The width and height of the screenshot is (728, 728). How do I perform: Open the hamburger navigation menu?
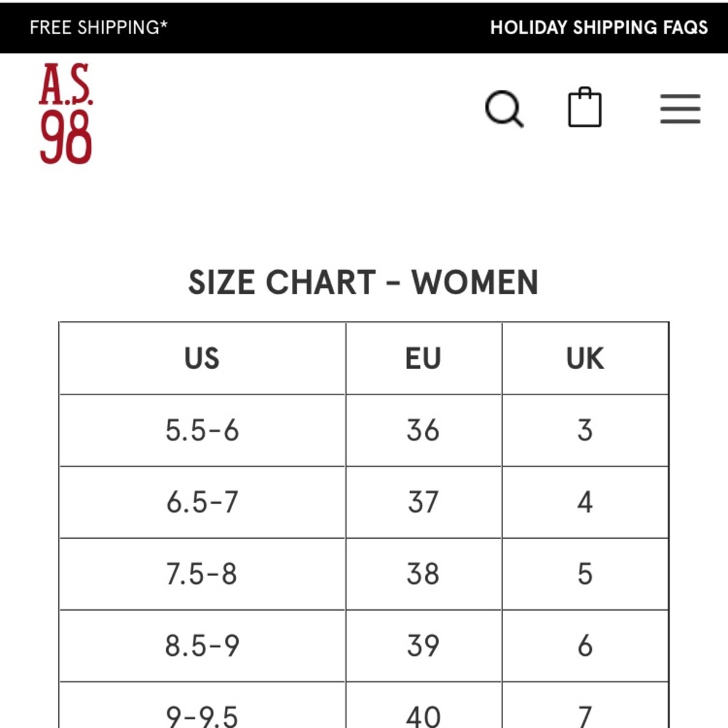tap(680, 109)
